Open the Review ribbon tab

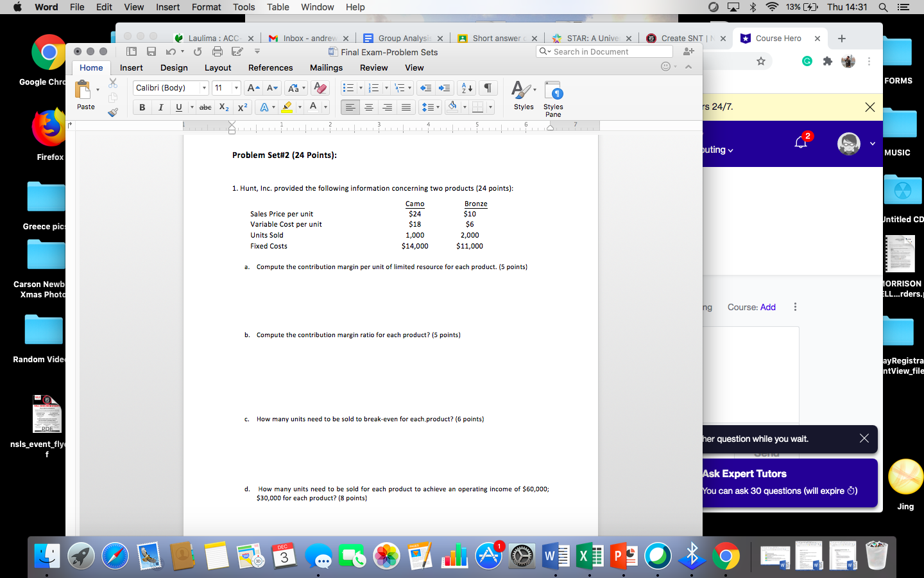373,67
